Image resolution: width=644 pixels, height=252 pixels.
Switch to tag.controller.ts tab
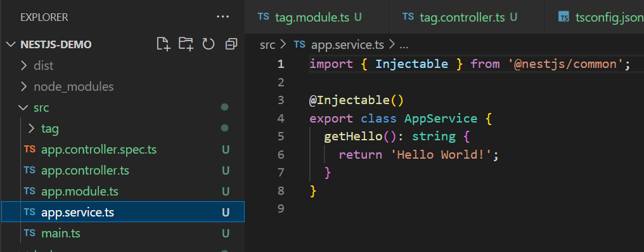[x=467, y=17]
